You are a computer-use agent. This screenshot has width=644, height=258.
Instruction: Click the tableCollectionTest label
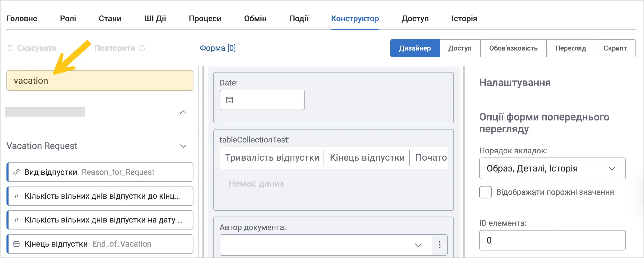pos(254,140)
